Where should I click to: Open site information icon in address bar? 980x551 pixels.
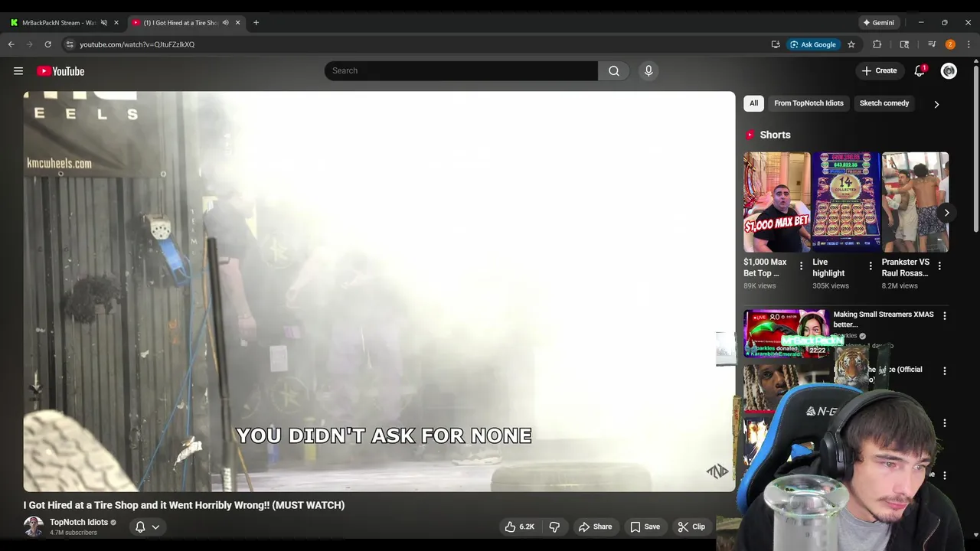click(70, 44)
